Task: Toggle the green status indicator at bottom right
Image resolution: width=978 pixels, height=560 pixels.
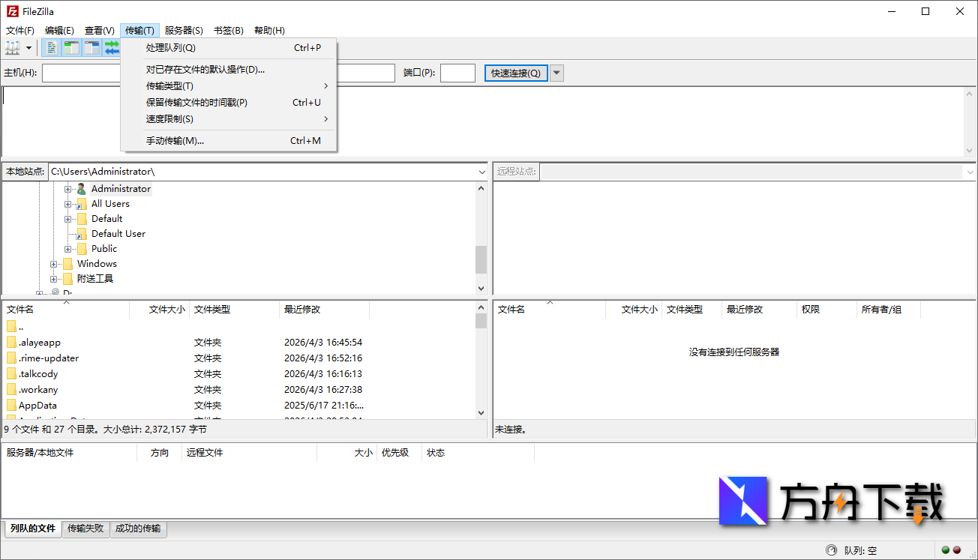Action: click(x=946, y=550)
